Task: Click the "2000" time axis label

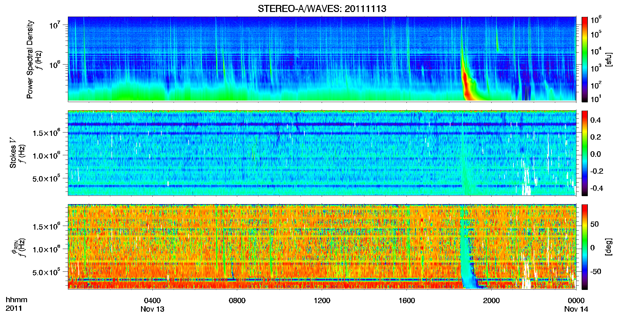Action: pyautogui.click(x=491, y=300)
